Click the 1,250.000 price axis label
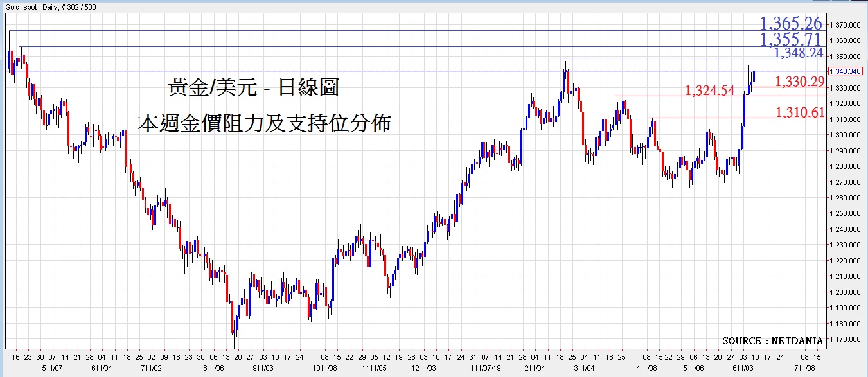Viewport: 868px width, 377px height. point(845,214)
